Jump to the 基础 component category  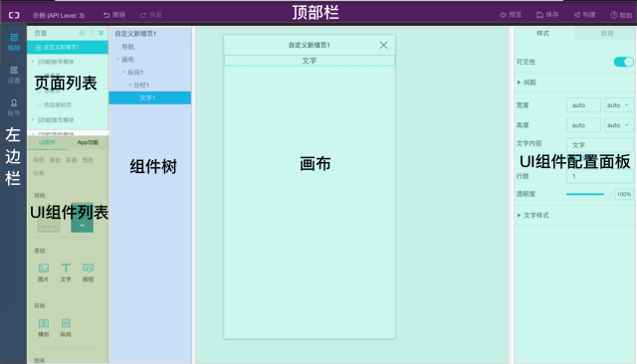tap(56, 160)
